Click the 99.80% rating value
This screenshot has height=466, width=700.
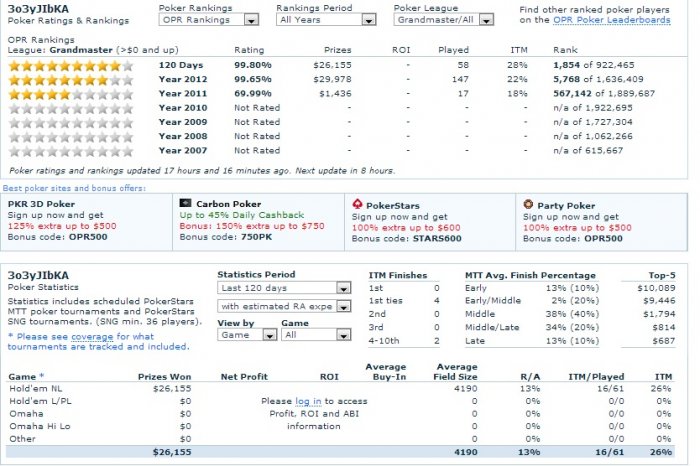[x=253, y=65]
